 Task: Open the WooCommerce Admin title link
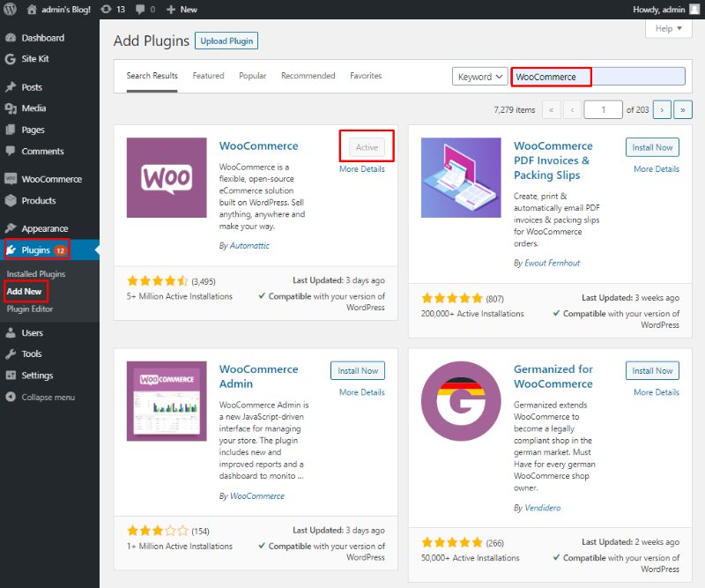[258, 376]
